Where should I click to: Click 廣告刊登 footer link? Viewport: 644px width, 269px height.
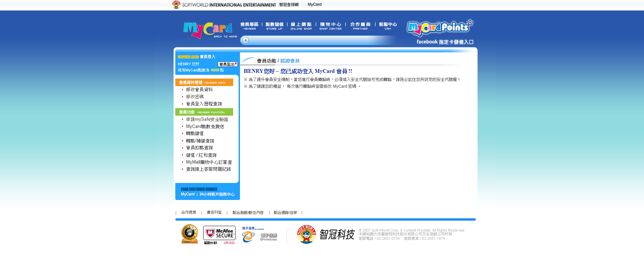click(214, 213)
